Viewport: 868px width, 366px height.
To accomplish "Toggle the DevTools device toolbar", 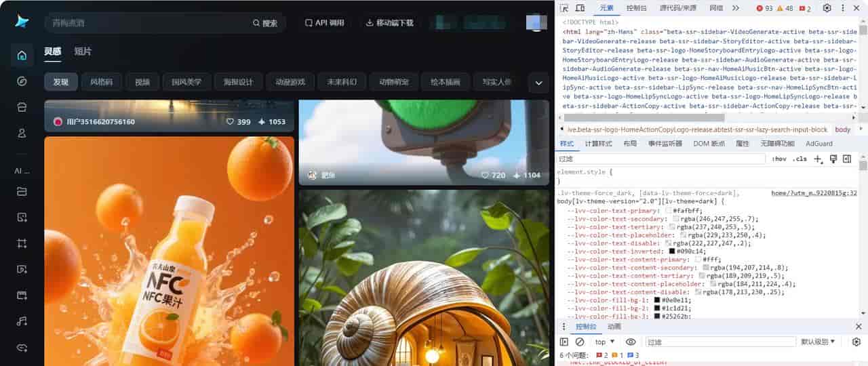I will (580, 8).
